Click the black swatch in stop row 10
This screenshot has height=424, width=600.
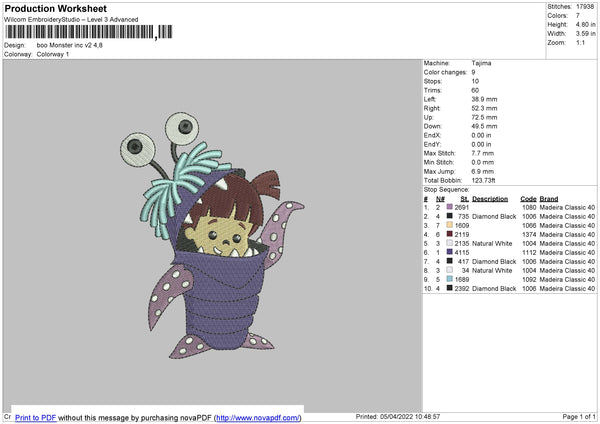coord(450,288)
